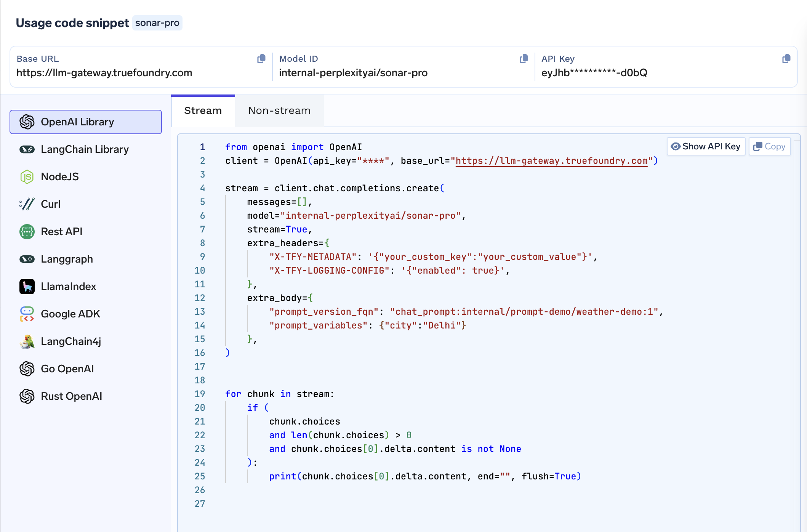Click the 'from openai import OpenAI' line

point(293,147)
